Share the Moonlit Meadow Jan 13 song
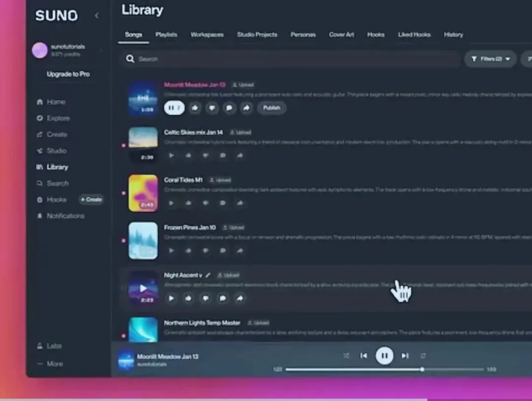This screenshot has height=401, width=532. tap(246, 108)
